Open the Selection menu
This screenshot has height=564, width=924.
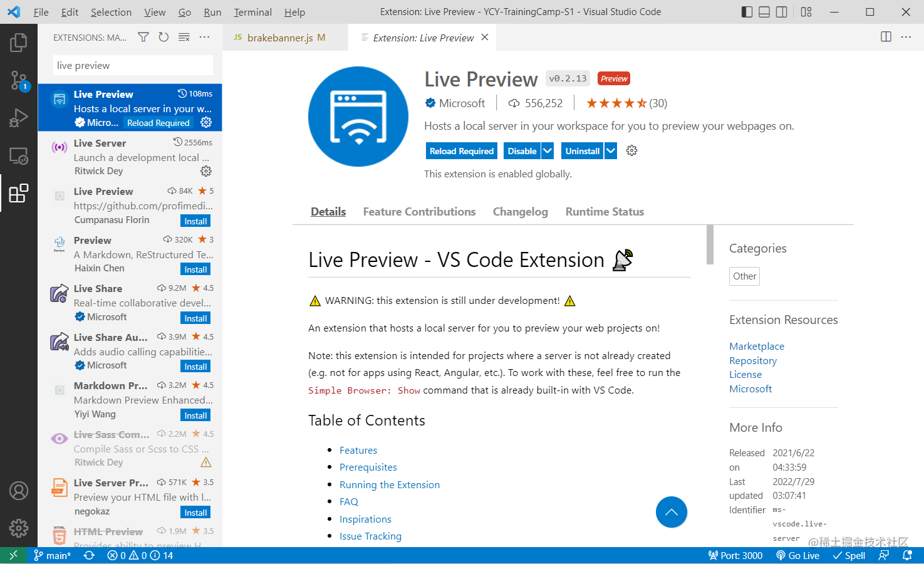(x=111, y=12)
